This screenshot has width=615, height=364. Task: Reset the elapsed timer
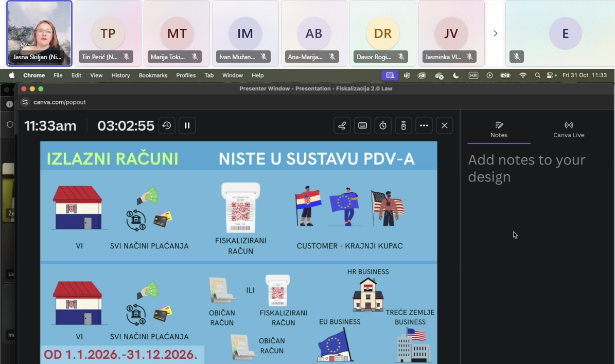click(x=167, y=125)
